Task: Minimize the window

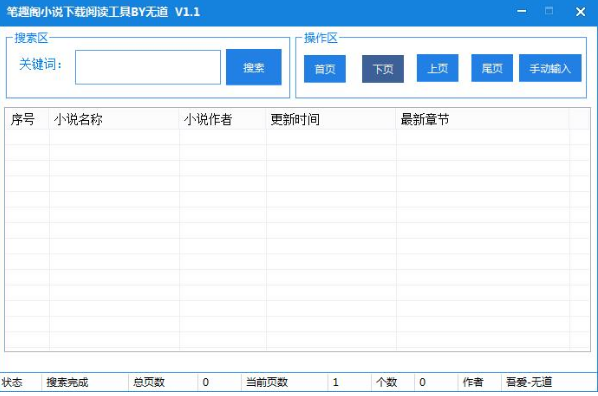Action: tap(522, 11)
